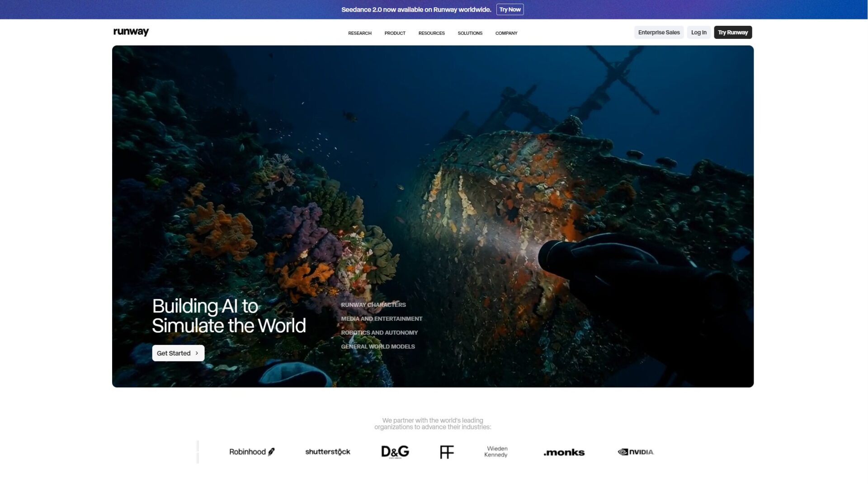Image resolution: width=868 pixels, height=484 pixels.
Task: Click the D&G partner logo
Action: [x=395, y=452]
